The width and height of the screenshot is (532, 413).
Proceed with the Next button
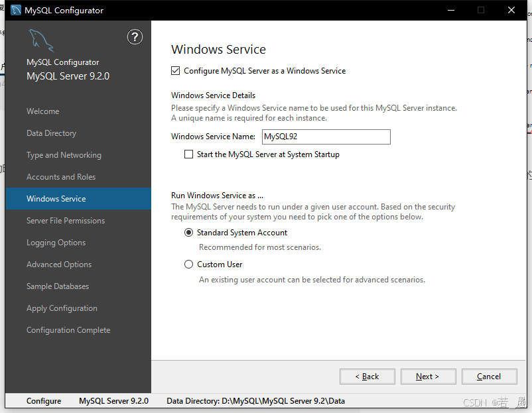click(x=428, y=377)
